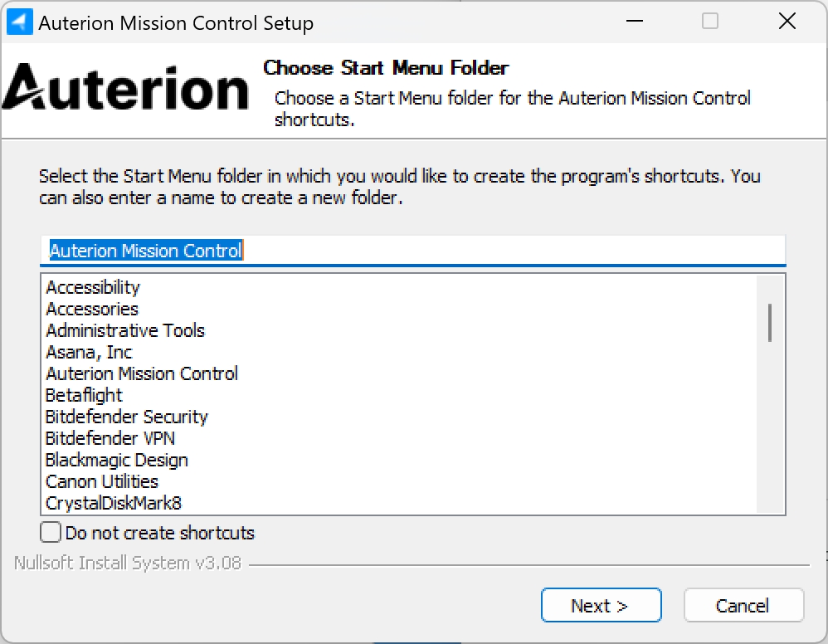Pick Blackmagic Design from the list
Image resolution: width=828 pixels, height=644 pixels.
(x=117, y=461)
